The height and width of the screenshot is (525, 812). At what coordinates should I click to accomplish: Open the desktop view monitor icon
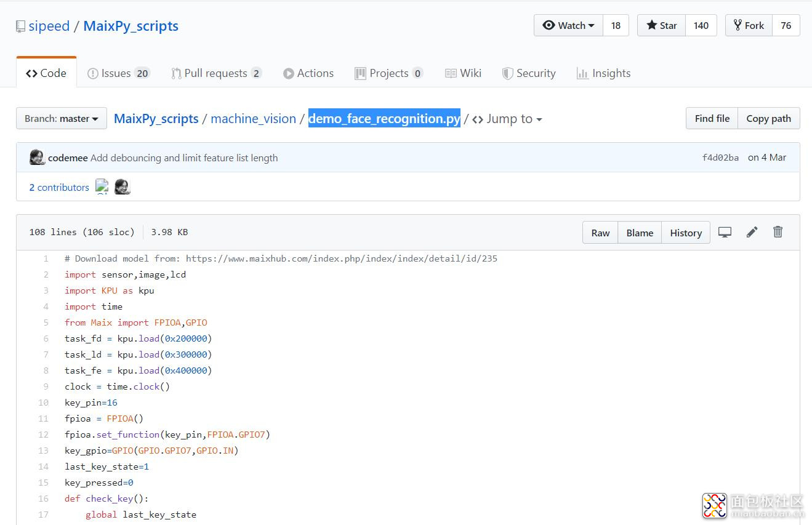point(725,233)
